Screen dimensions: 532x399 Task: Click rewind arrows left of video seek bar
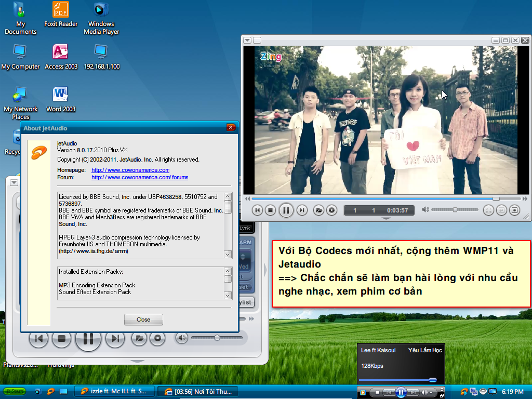pos(248,198)
